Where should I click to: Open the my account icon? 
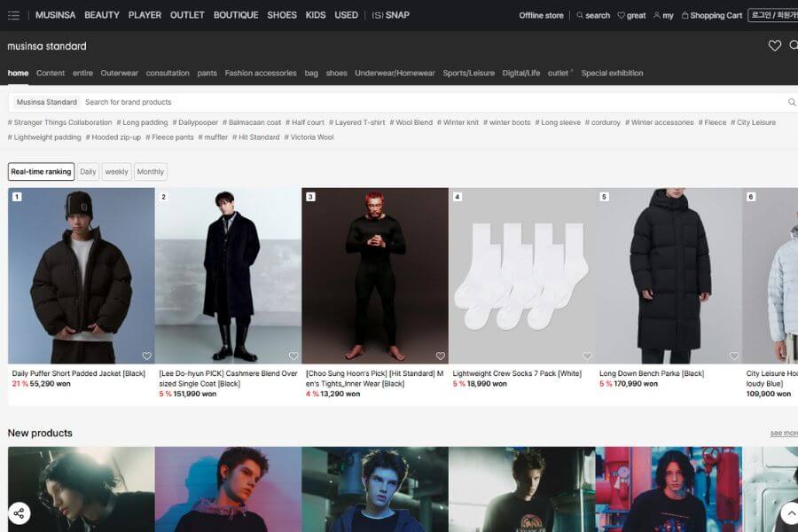(x=663, y=15)
